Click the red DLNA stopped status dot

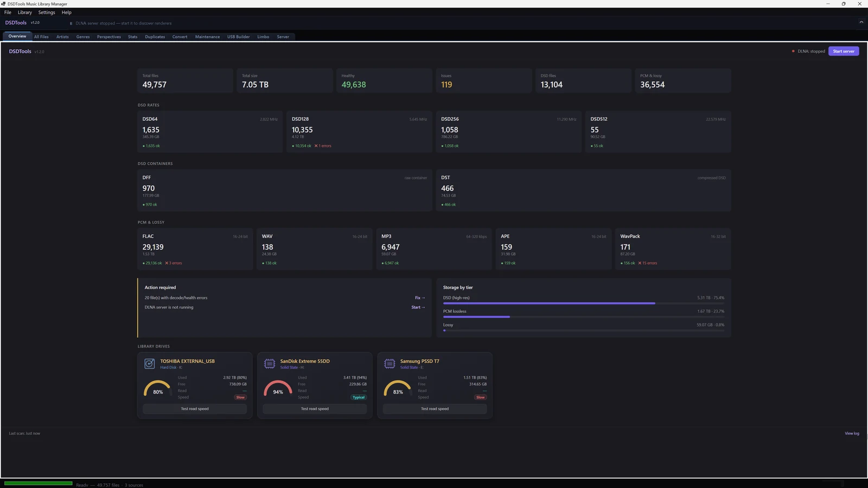coord(793,52)
